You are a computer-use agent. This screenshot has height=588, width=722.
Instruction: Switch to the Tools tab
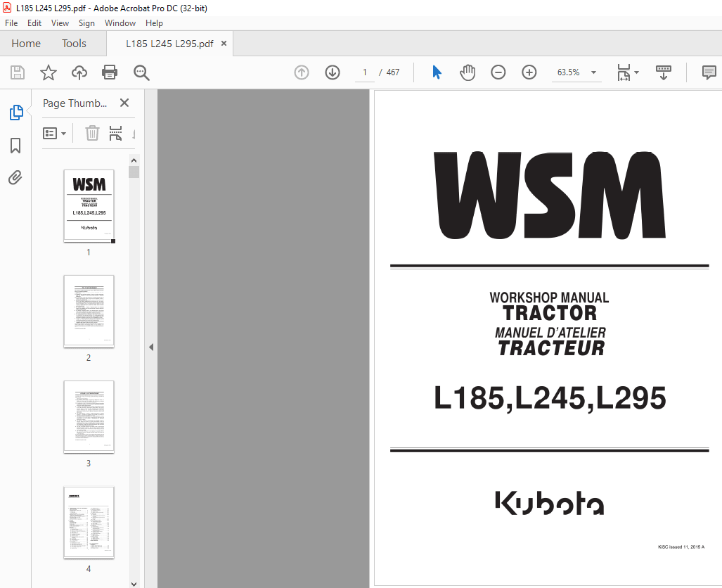pos(74,43)
